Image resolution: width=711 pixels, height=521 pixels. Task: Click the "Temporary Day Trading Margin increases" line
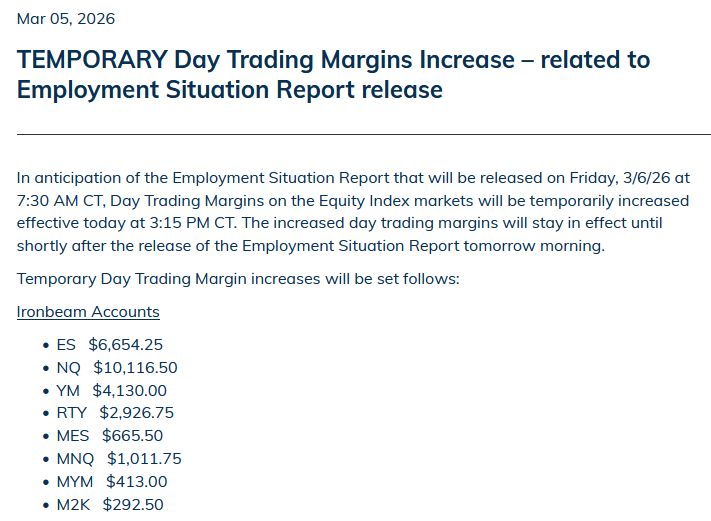tap(238, 279)
